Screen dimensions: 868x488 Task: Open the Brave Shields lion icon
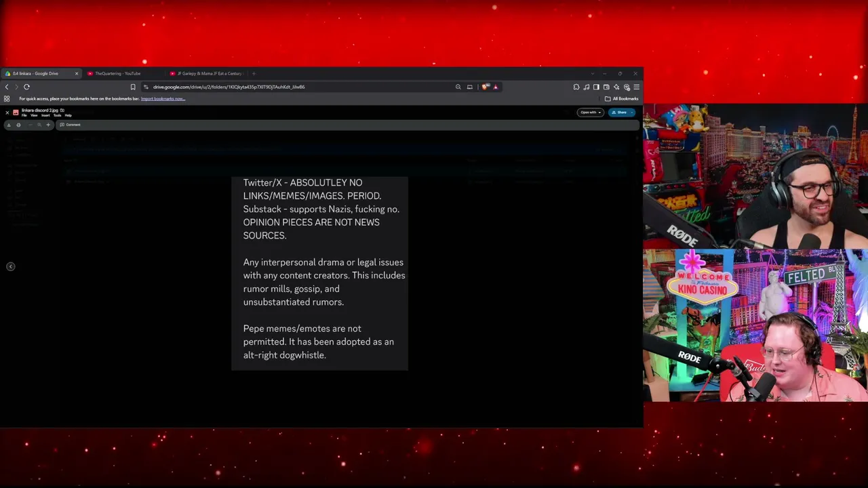pos(486,87)
